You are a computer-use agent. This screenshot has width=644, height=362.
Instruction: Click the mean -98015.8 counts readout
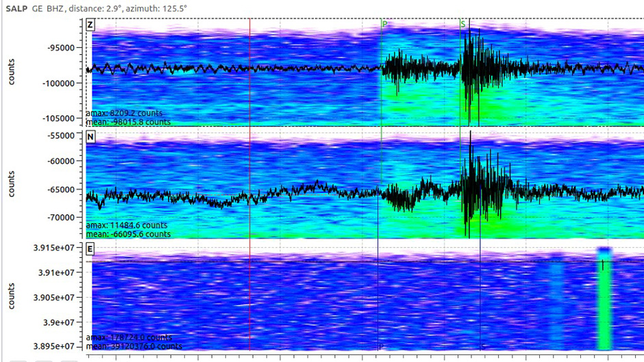127,122
